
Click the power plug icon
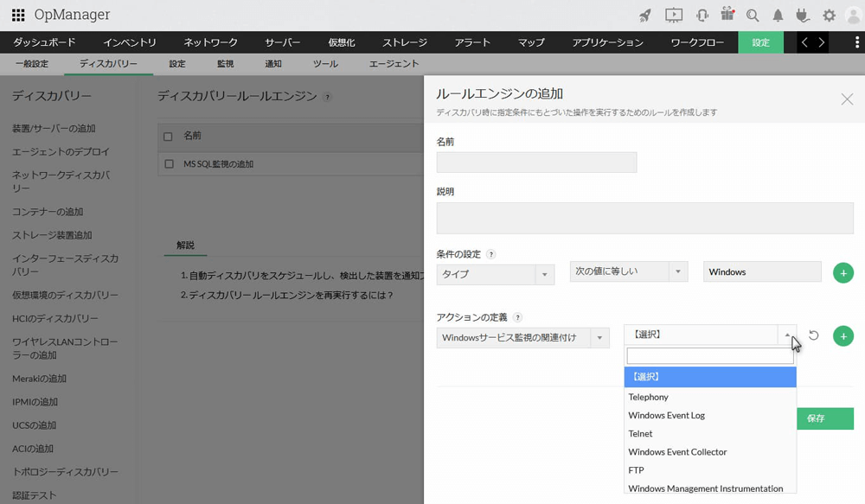pyautogui.click(x=803, y=16)
